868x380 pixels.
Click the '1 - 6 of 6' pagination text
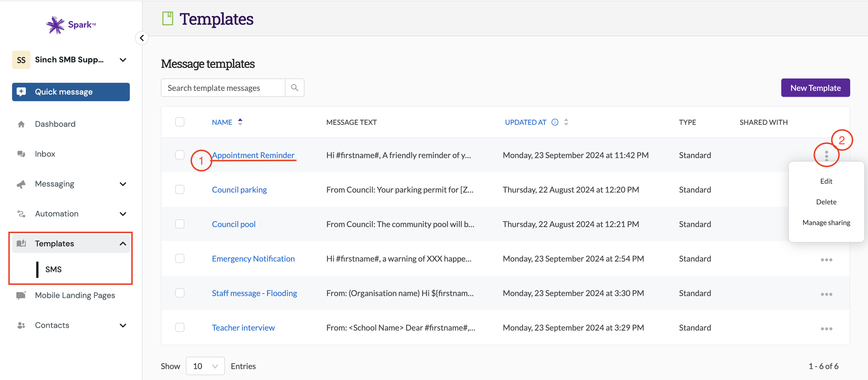823,366
